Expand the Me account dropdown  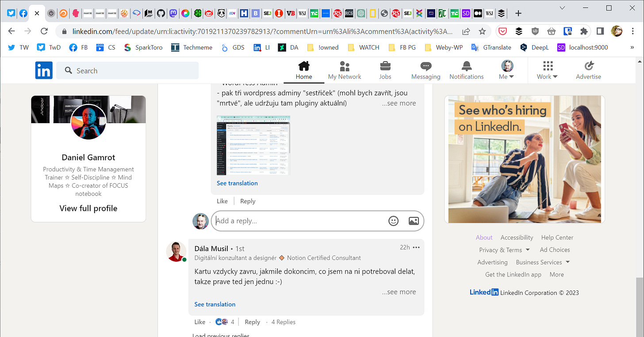[x=507, y=71]
